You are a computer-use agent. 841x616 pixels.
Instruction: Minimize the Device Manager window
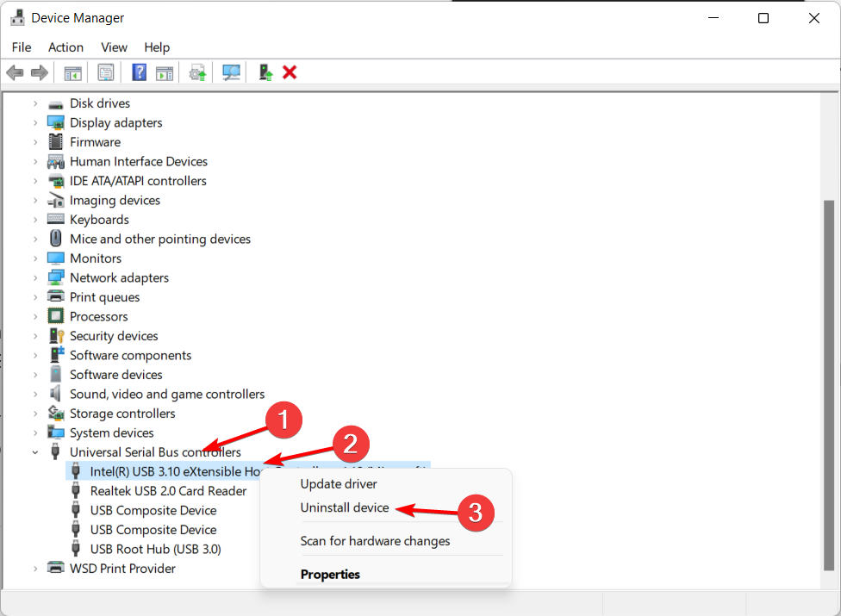[x=713, y=18]
